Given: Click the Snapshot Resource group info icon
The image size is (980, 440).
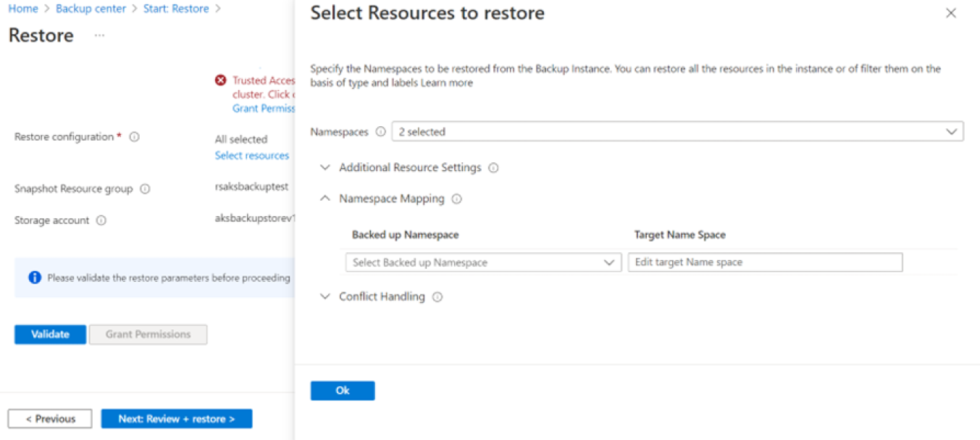Looking at the screenshot, I should (145, 189).
